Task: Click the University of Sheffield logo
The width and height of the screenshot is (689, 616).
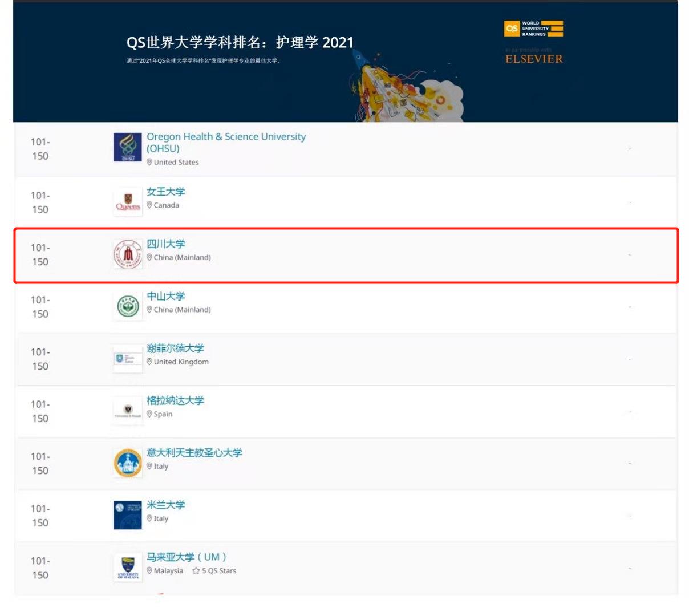Action: [x=128, y=359]
